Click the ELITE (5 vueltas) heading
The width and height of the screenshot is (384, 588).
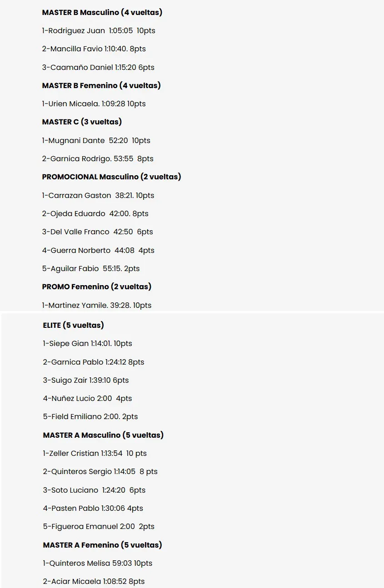(73, 325)
